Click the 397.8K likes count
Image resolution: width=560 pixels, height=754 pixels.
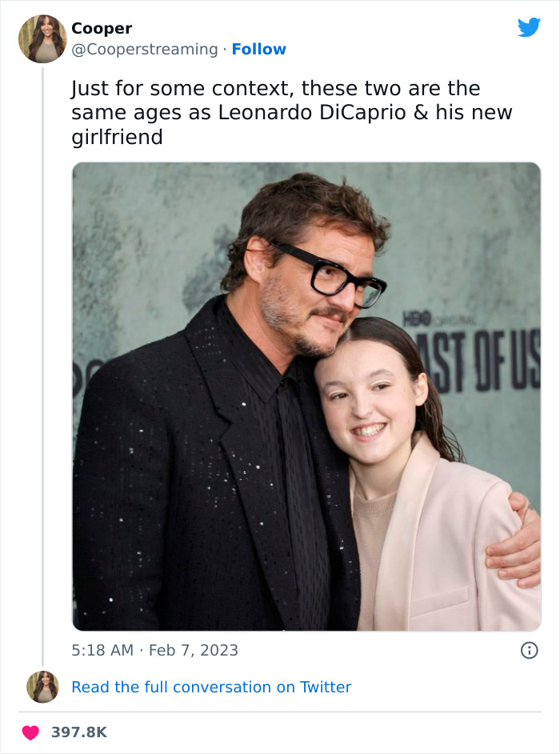point(78,732)
